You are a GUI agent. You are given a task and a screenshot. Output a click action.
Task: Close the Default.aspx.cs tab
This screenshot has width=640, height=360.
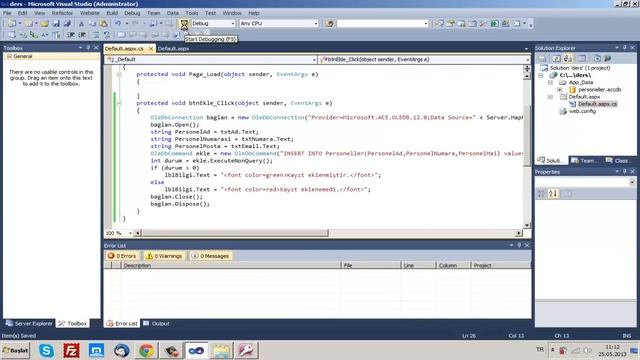pos(151,49)
